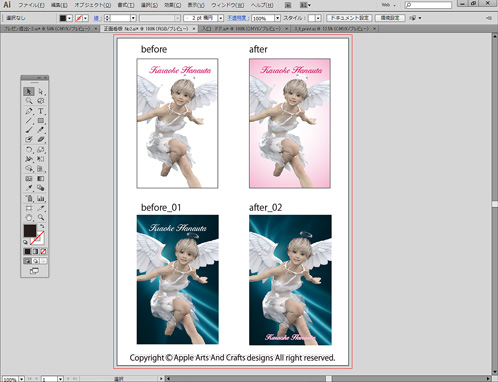Select the Direct Selection tool
Image resolution: width=498 pixels, height=382 pixels.
(41, 91)
